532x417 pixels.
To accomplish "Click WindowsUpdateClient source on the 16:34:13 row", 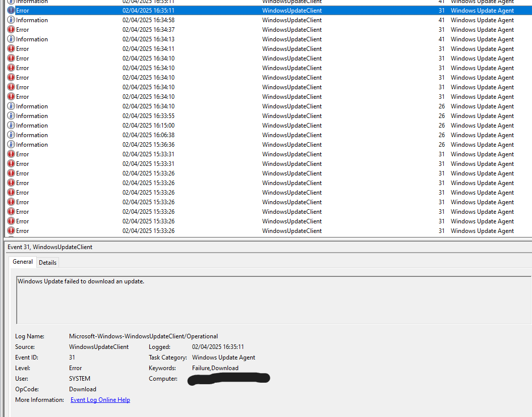I will pyautogui.click(x=292, y=39).
